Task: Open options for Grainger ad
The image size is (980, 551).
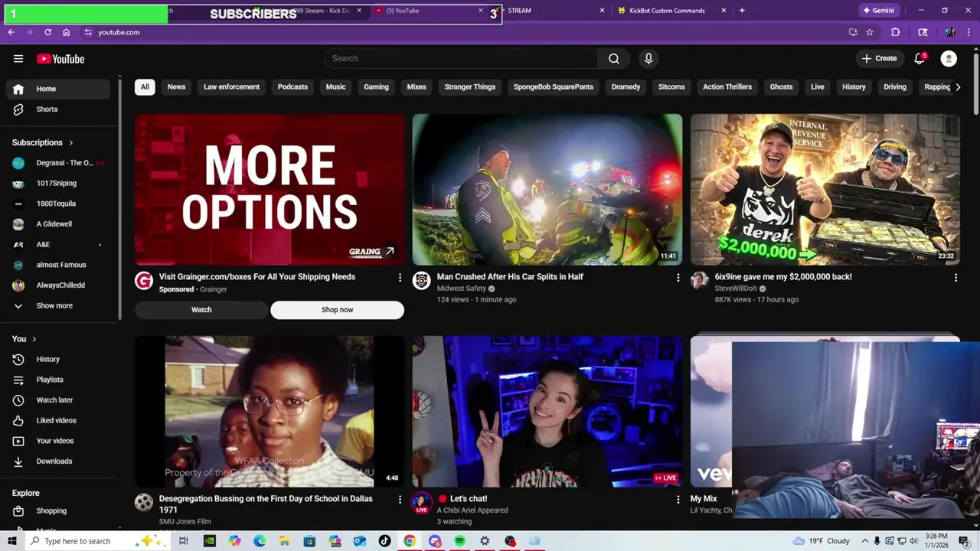Action: click(400, 278)
